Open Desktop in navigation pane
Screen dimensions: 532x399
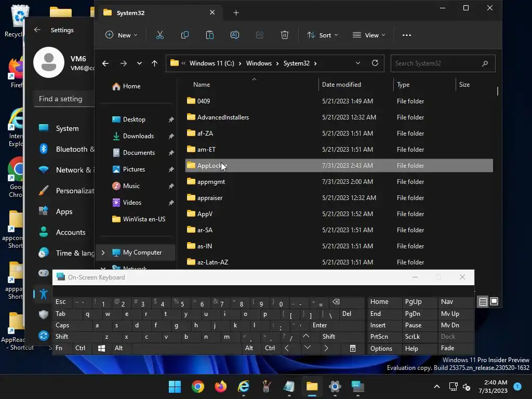point(134,119)
